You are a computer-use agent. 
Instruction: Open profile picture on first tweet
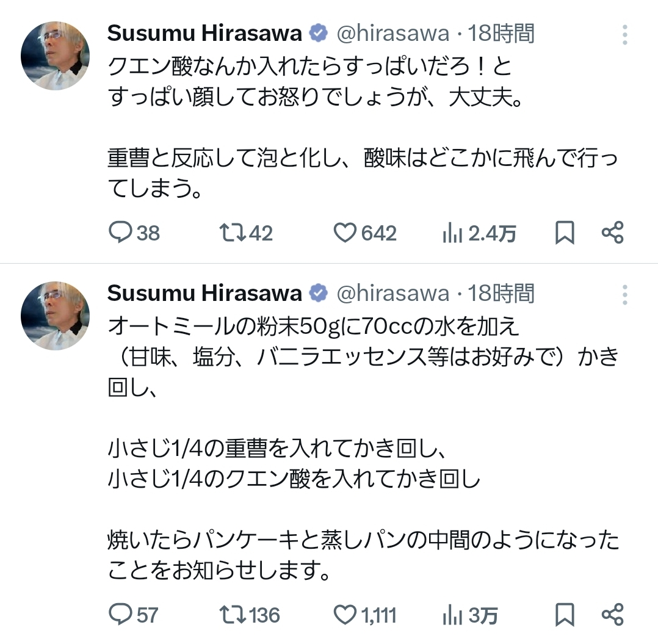[55, 56]
